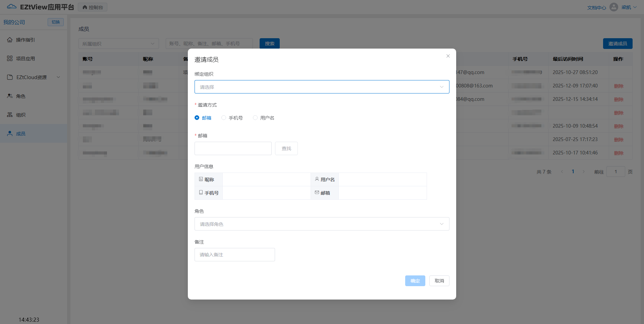
Task: Click the 项目应用 grid icon in sidebar
Action: pyautogui.click(x=10, y=59)
